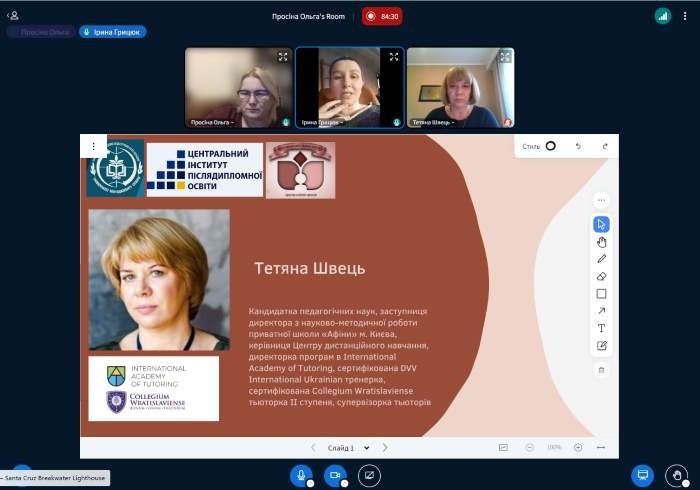Go to the next slide

click(x=385, y=448)
